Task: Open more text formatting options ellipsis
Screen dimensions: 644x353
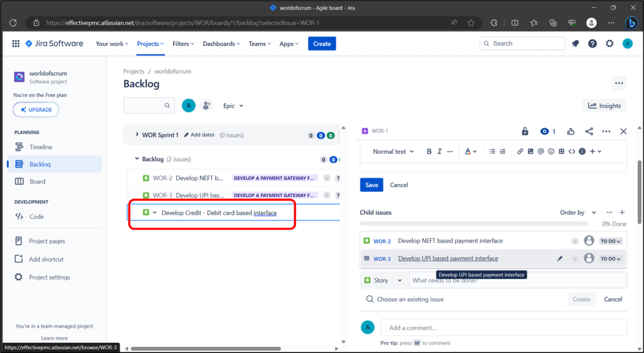Action: [450, 152]
